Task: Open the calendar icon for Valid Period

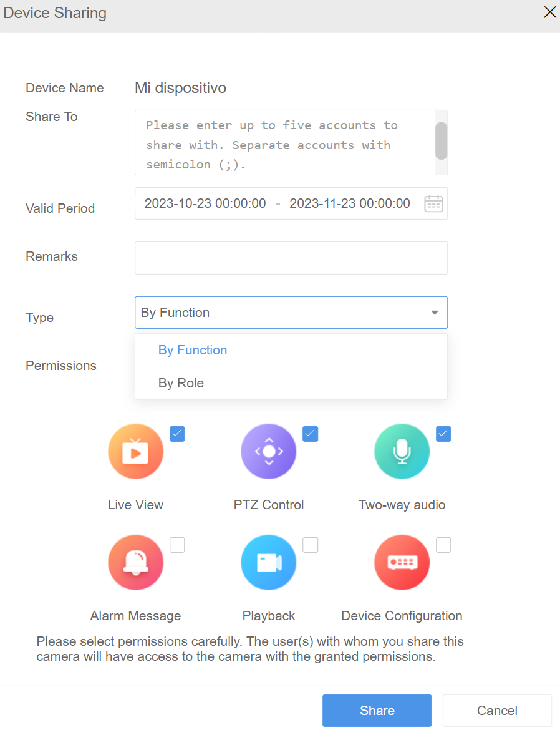Action: [433, 203]
